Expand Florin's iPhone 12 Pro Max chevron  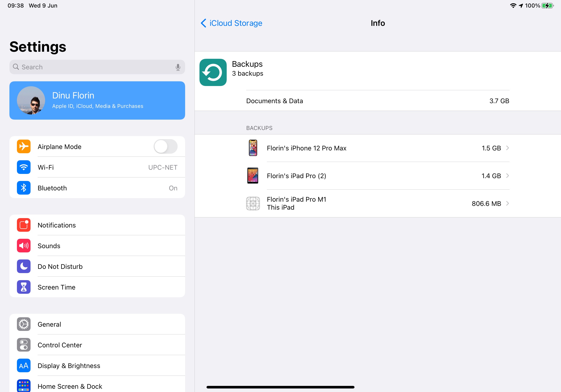tap(507, 148)
